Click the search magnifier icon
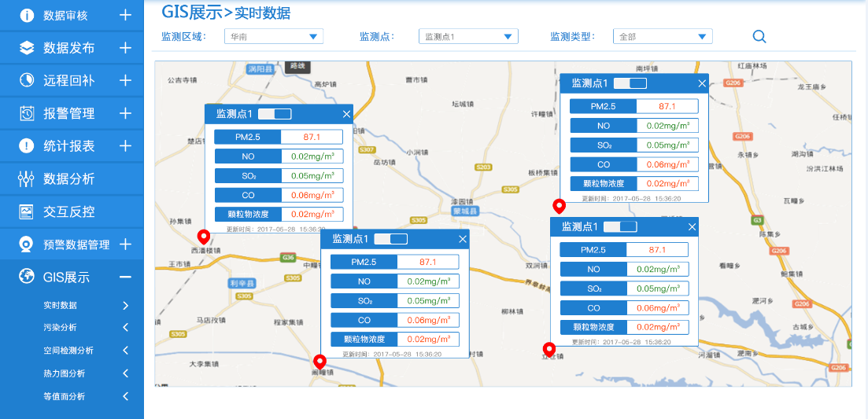This screenshot has height=419, width=868. point(759,36)
